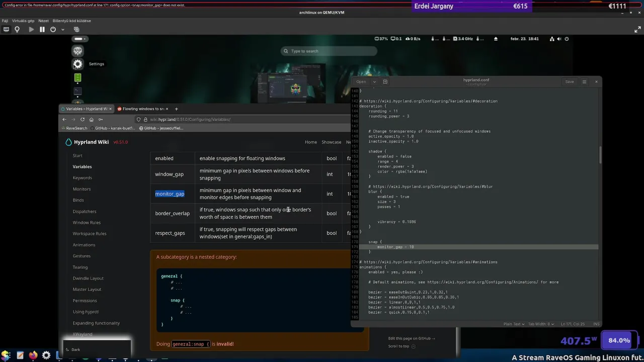Focus the Type to search field
The image size is (644, 362).
point(329,51)
